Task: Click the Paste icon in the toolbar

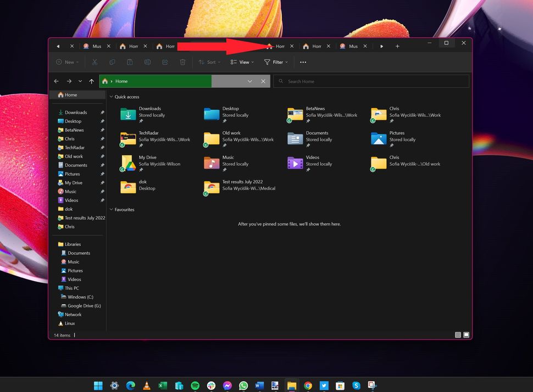Action: (x=130, y=62)
